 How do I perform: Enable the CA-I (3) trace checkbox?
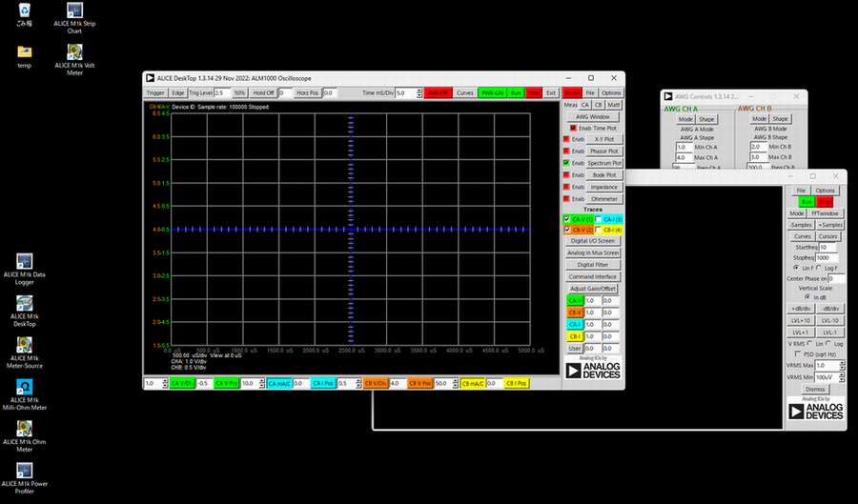point(598,218)
